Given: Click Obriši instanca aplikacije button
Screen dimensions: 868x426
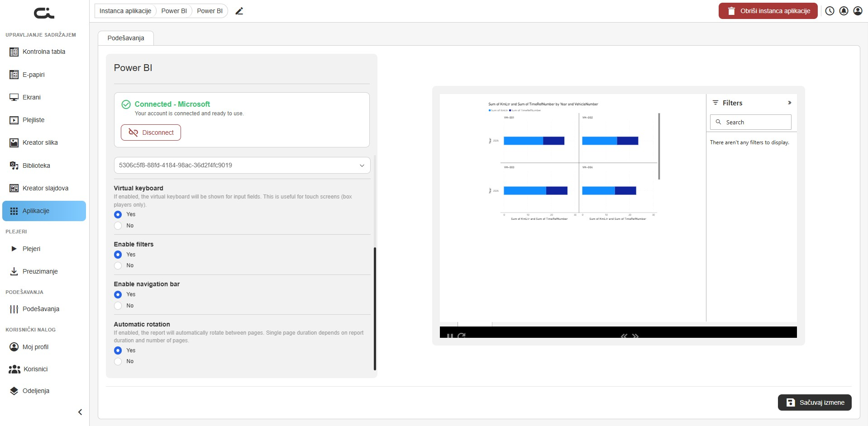Looking at the screenshot, I should tap(768, 11).
